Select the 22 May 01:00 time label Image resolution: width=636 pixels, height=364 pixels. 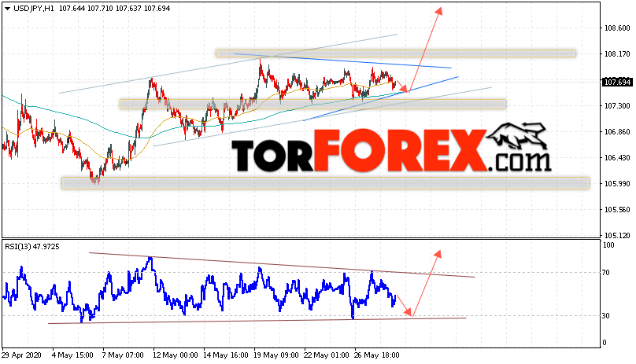[x=326, y=355]
